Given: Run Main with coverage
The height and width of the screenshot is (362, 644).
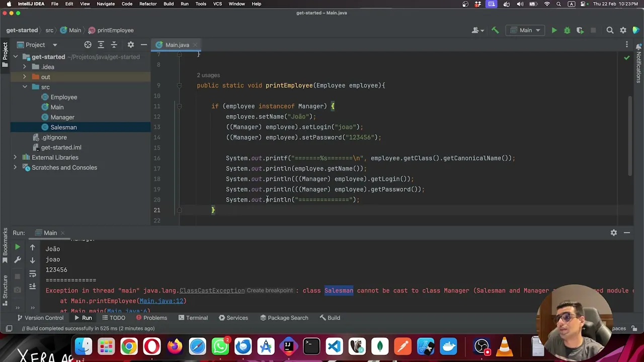Looking at the screenshot, I should [580, 30].
